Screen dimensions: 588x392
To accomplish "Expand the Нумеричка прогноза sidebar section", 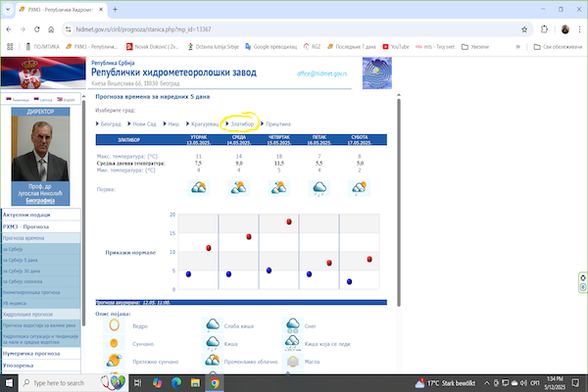I will tap(31, 352).
